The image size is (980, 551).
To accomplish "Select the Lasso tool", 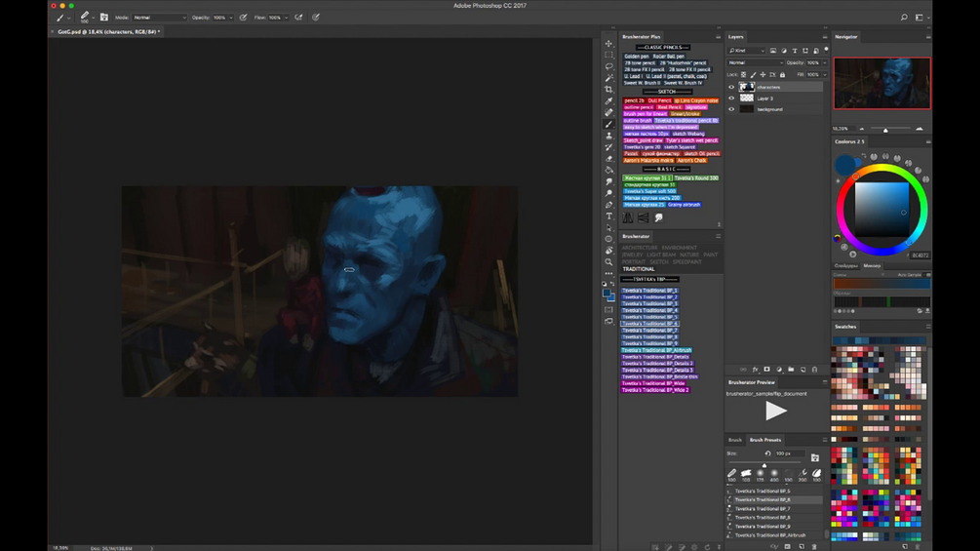I will [608, 66].
